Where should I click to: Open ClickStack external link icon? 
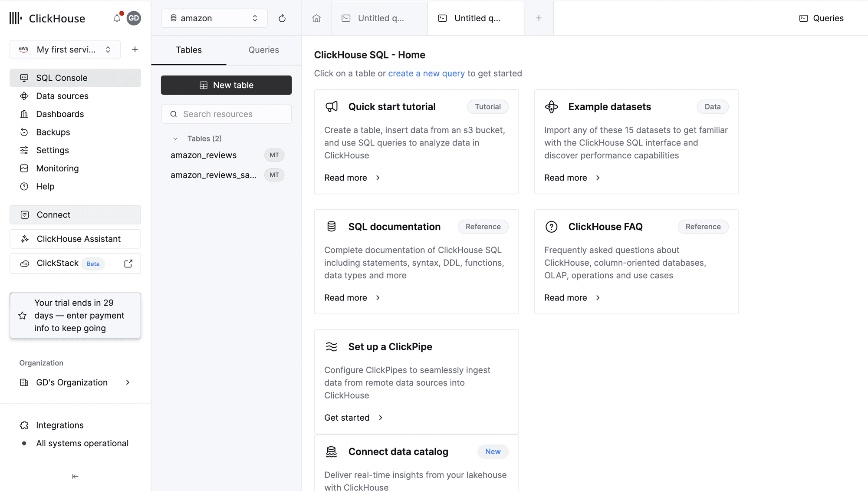pos(128,264)
